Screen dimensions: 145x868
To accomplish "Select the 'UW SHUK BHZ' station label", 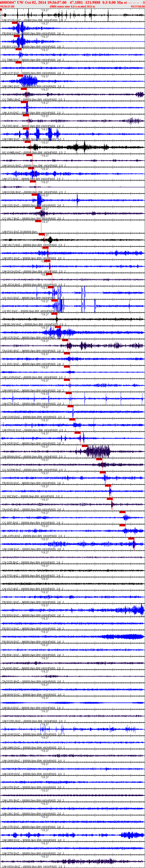I will click(11, 166).
